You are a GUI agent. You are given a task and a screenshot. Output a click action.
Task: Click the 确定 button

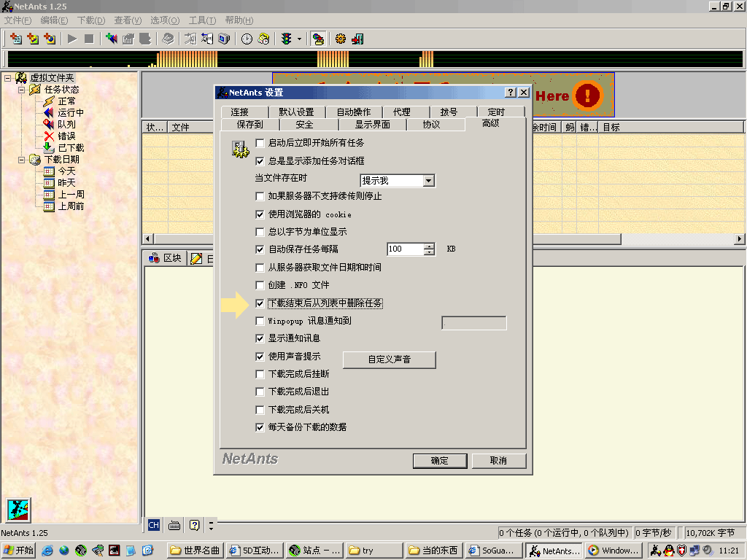click(x=440, y=461)
